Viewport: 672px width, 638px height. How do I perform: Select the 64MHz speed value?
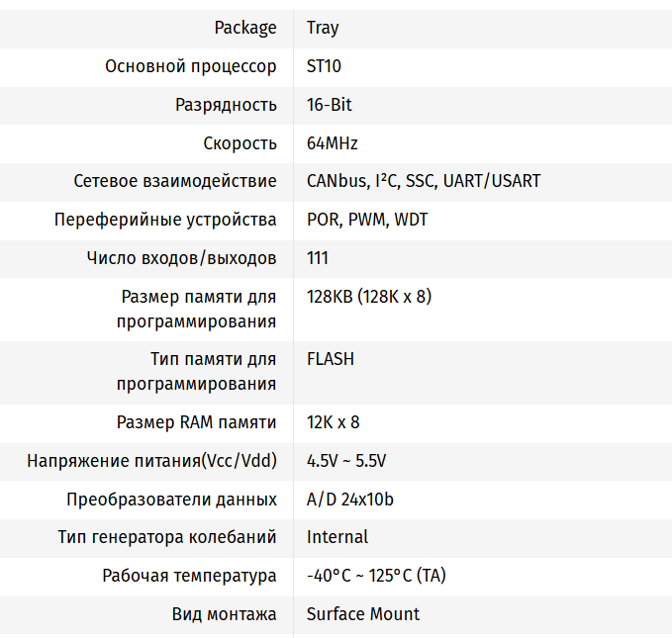(x=333, y=143)
